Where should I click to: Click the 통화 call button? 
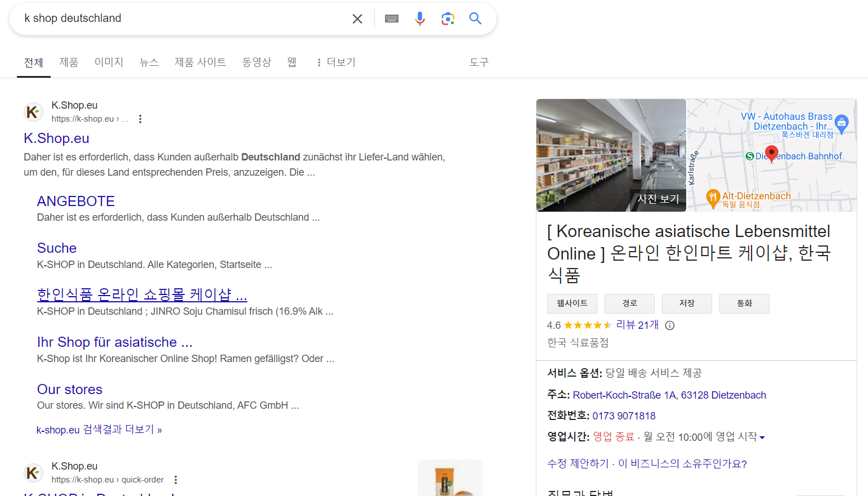[744, 303]
